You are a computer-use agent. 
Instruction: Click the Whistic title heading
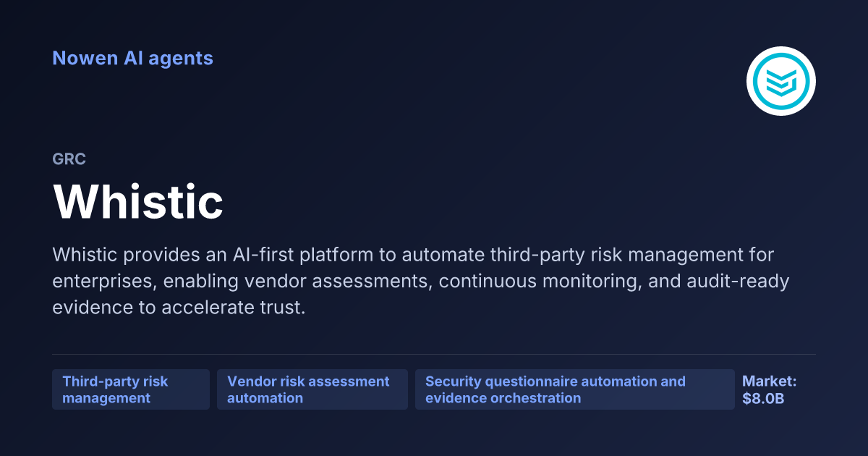tap(138, 201)
